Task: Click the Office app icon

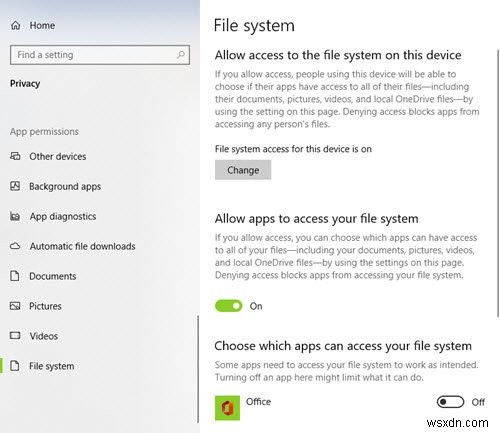Action: pyautogui.click(x=227, y=408)
